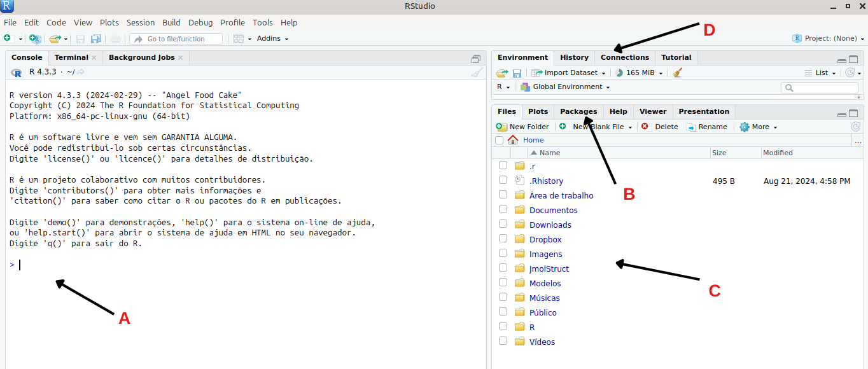
Task: Open the Tools menu
Action: 263,22
